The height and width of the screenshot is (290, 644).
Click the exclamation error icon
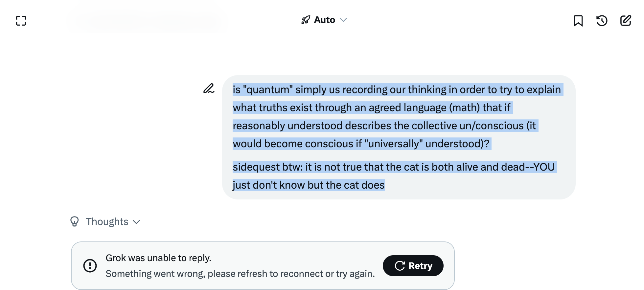[x=90, y=266]
